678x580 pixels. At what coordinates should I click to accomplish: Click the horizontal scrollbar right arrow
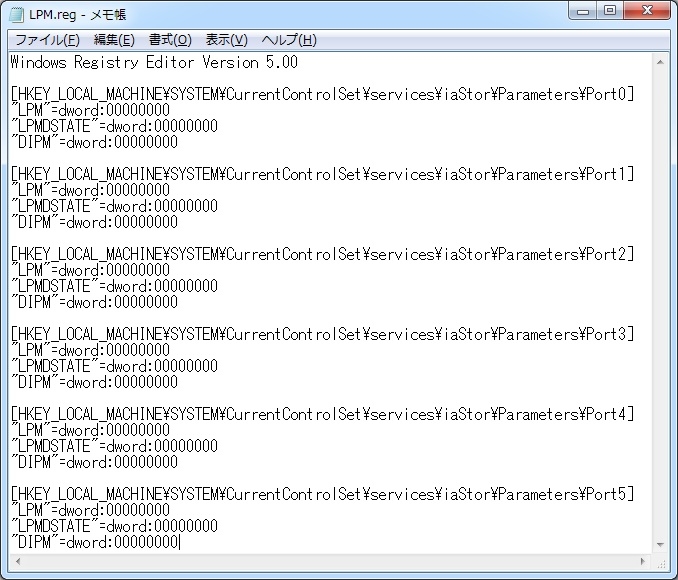[x=643, y=561]
